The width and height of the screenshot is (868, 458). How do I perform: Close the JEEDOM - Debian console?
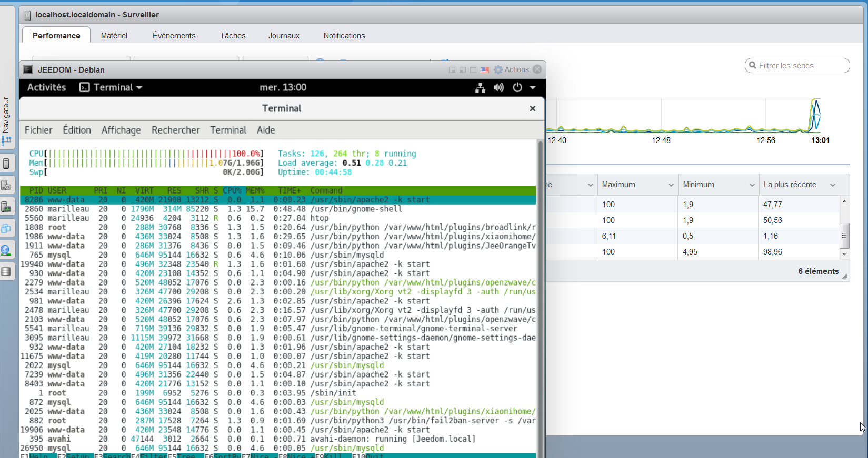[537, 69]
